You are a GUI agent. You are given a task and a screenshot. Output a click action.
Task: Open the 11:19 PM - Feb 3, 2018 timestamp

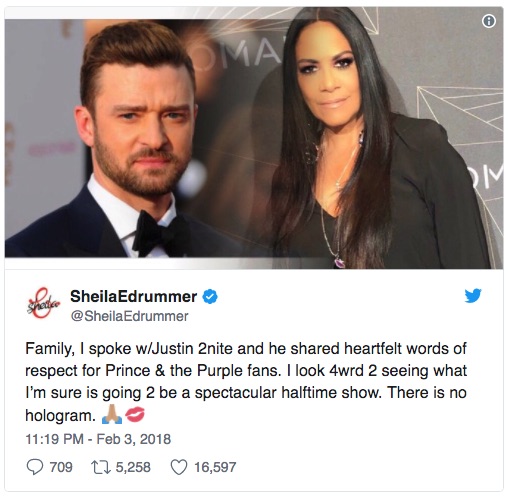coord(98,439)
